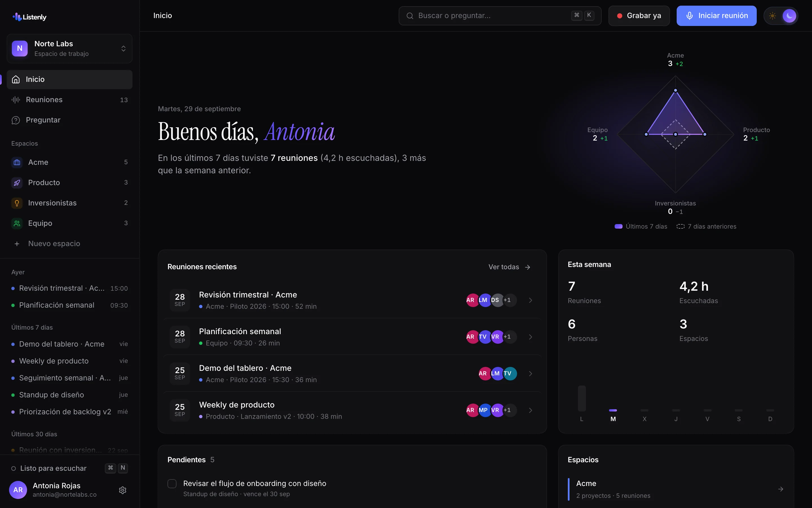This screenshot has height=508, width=812.
Task: Open the Norte Labs workspace switcher
Action: tap(69, 48)
